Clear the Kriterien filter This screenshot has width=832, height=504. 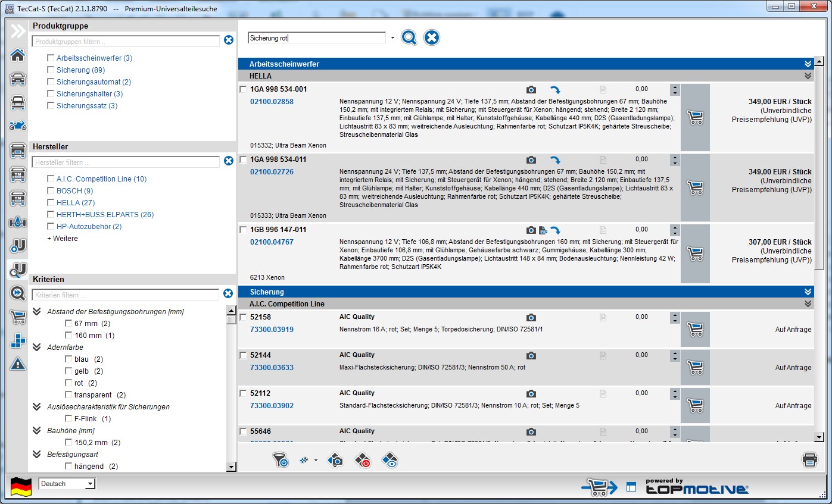[x=228, y=293]
